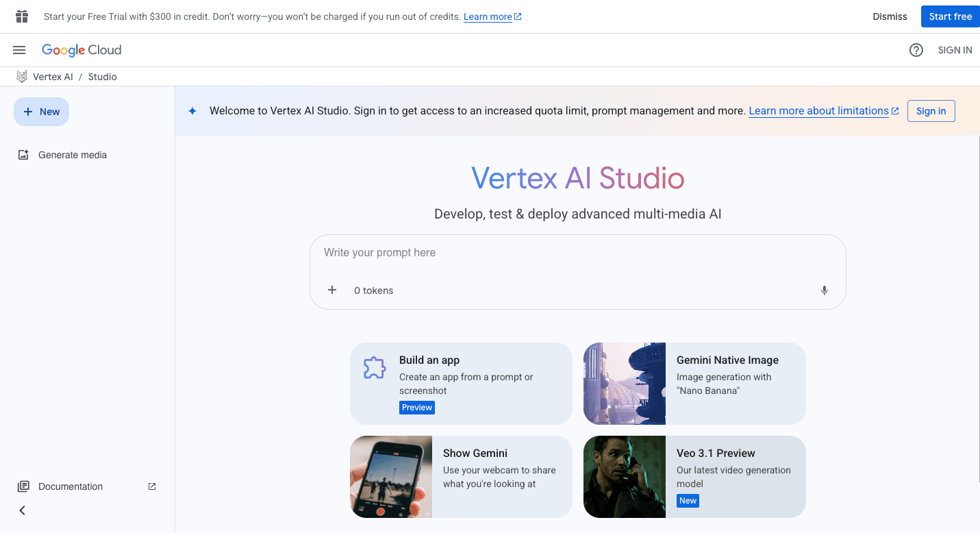Navigate to Vertex AI in the breadcrumb

(x=53, y=76)
